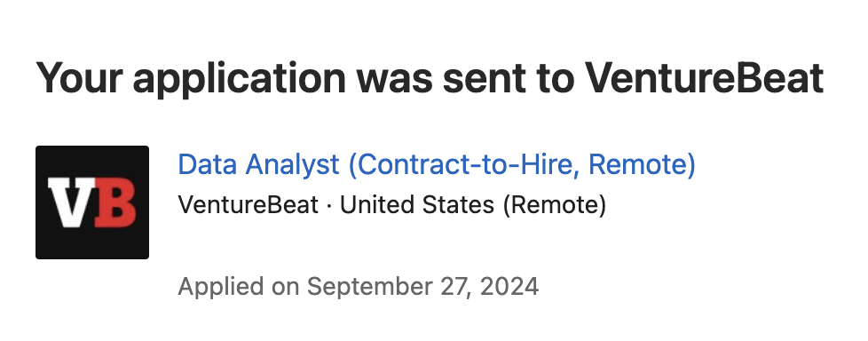This screenshot has width=868, height=341.
Task: Click the Applied on date line
Action: click(359, 287)
